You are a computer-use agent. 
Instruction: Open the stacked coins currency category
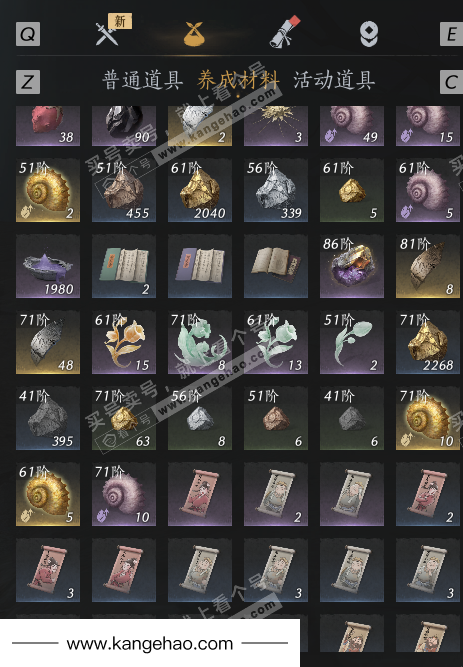pyautogui.click(x=369, y=34)
